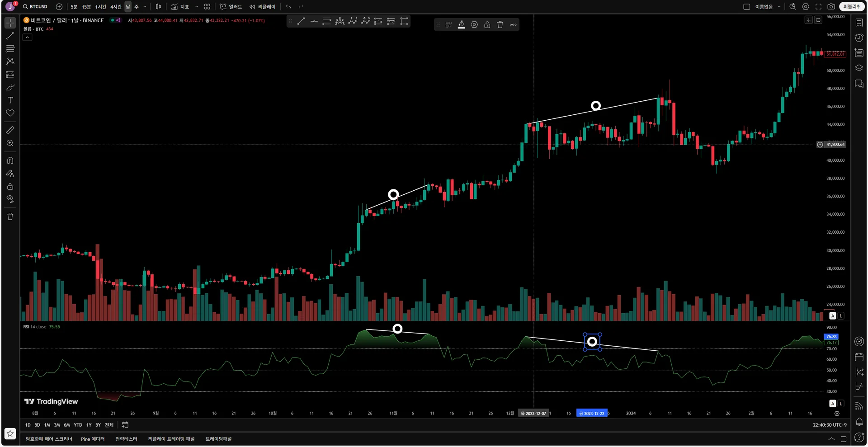The image size is (868, 447).
Task: Select the text annotation tool
Action: click(10, 100)
